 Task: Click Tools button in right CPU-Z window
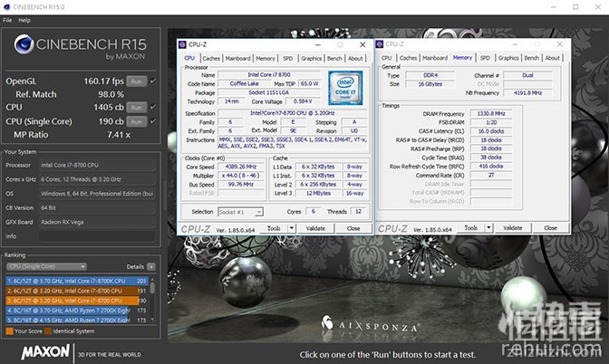(x=470, y=228)
